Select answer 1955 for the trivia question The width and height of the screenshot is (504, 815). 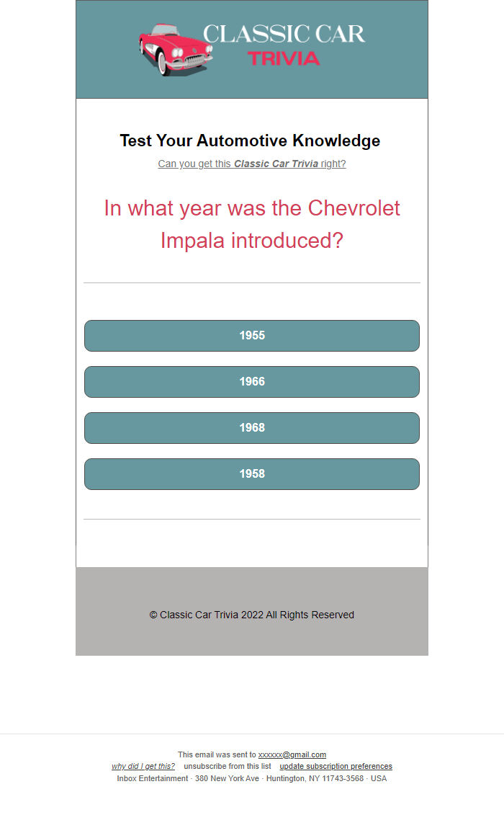coord(251,335)
